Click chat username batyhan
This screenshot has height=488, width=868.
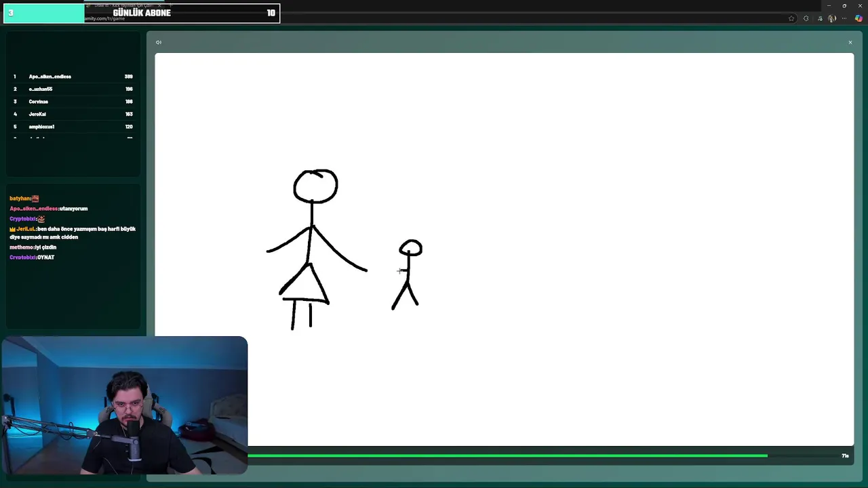[x=20, y=199]
